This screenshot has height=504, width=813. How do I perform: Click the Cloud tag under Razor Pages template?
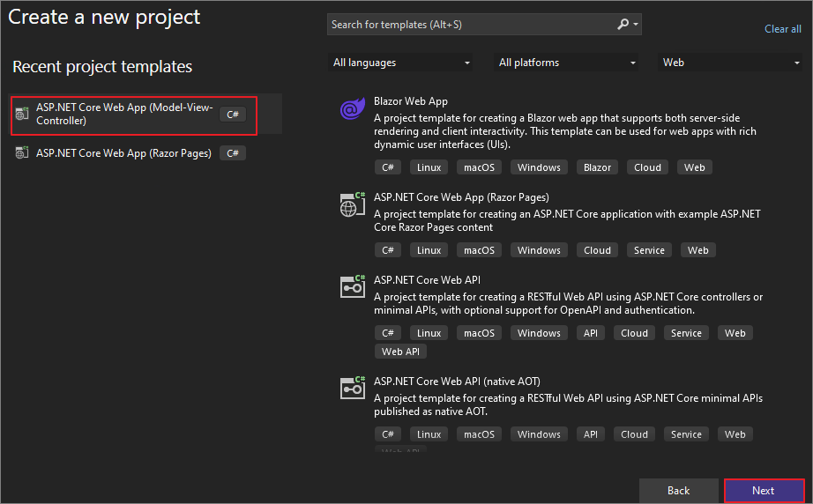[597, 250]
